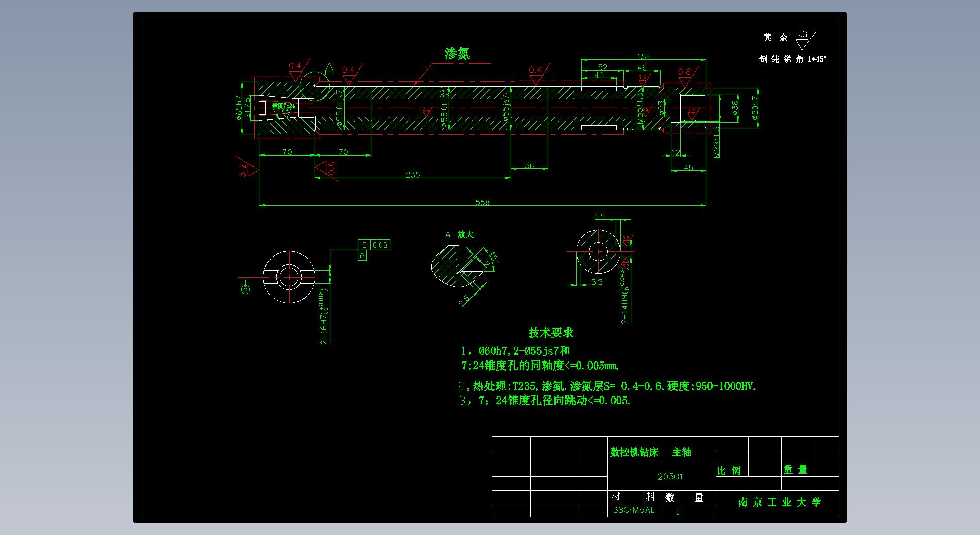Click the M33*1.5 thread callout
This screenshot has width=980, height=535.
tap(717, 142)
